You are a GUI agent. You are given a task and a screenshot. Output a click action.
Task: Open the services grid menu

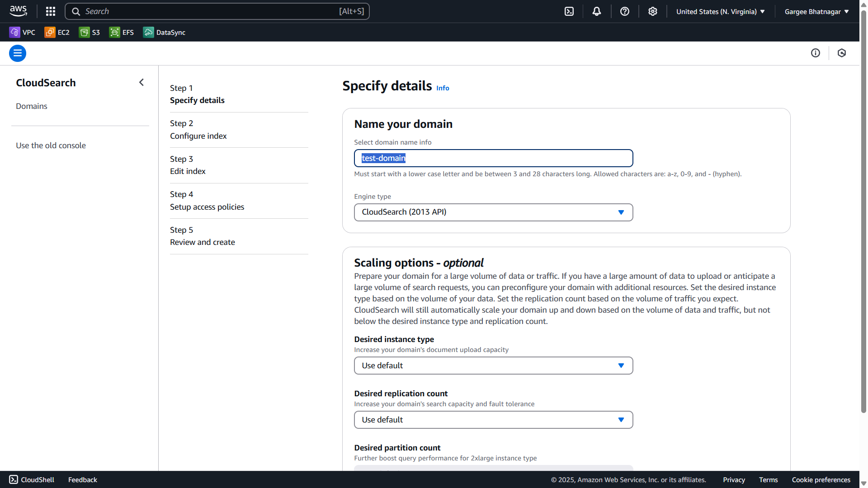pos(51,11)
